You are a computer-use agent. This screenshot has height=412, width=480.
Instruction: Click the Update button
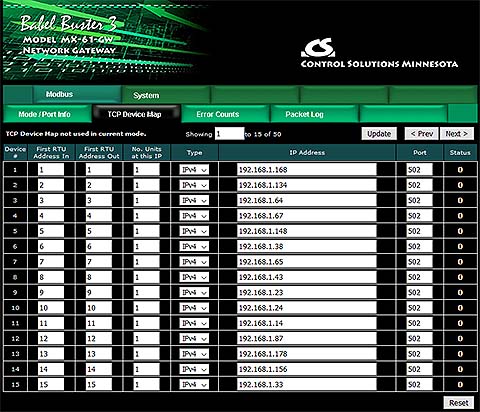(379, 134)
